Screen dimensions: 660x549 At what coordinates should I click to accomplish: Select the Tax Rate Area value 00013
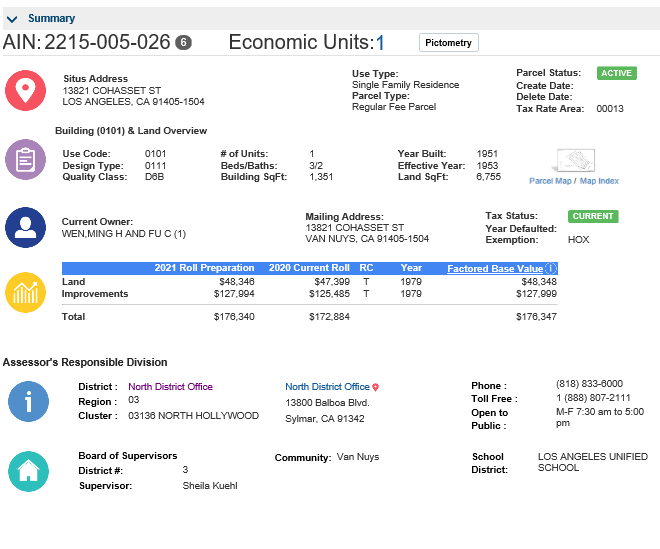(x=610, y=109)
